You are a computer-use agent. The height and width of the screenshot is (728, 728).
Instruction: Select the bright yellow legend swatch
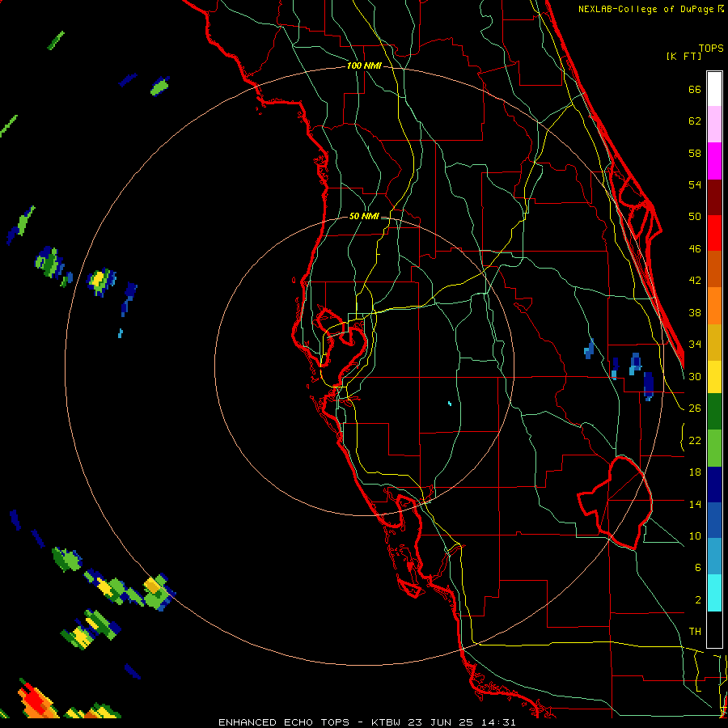(714, 377)
